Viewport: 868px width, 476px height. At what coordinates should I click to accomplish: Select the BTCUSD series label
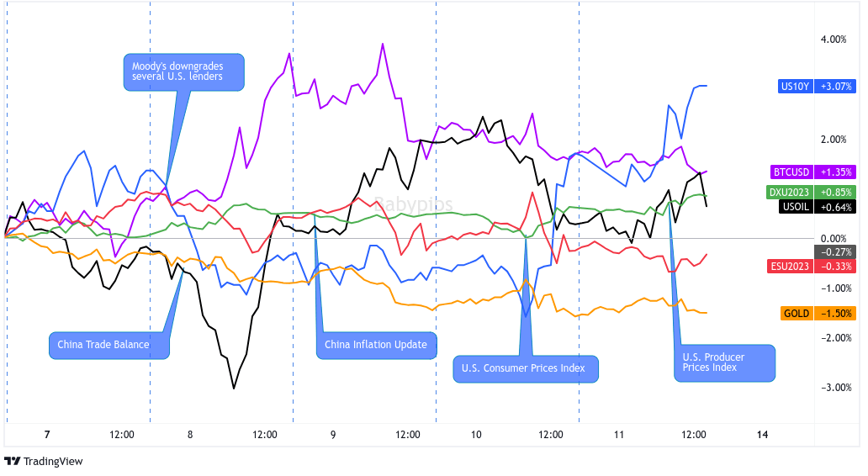click(791, 171)
